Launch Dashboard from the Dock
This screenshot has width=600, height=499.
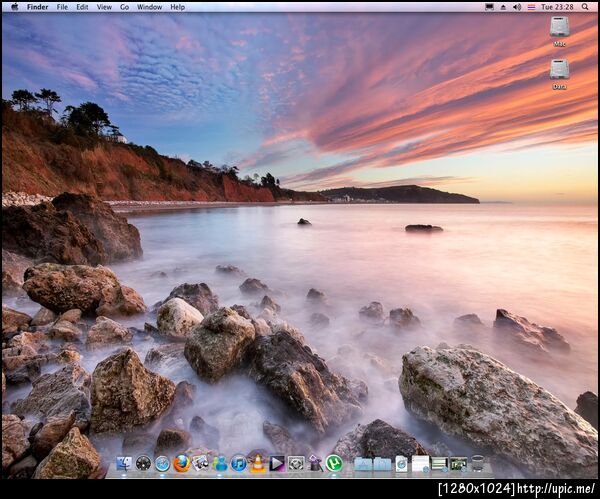pyautogui.click(x=143, y=464)
